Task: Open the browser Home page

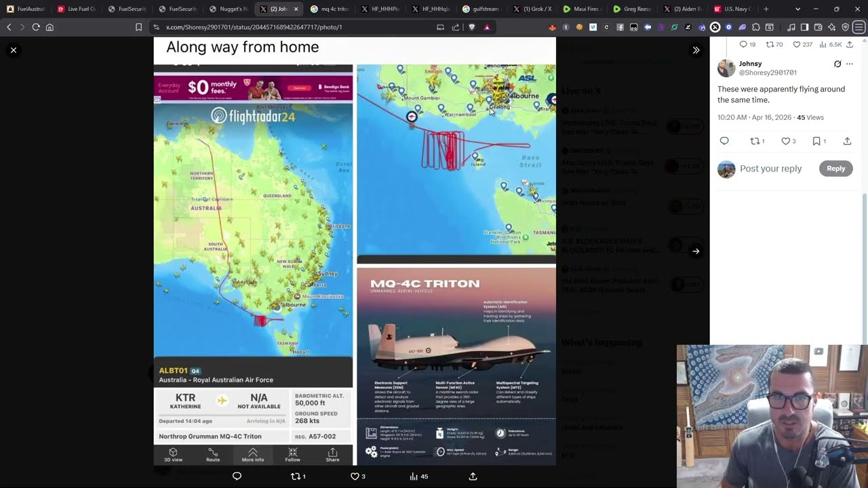Action: pos(50,27)
